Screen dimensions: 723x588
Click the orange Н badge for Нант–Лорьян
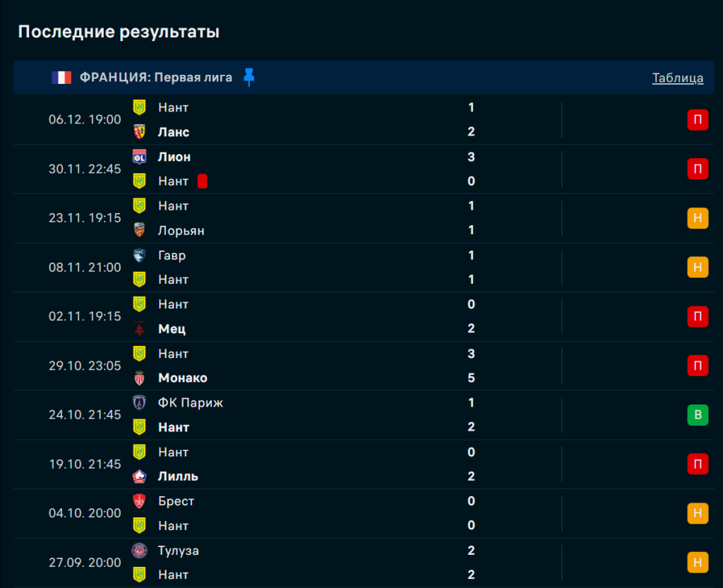pyautogui.click(x=698, y=218)
